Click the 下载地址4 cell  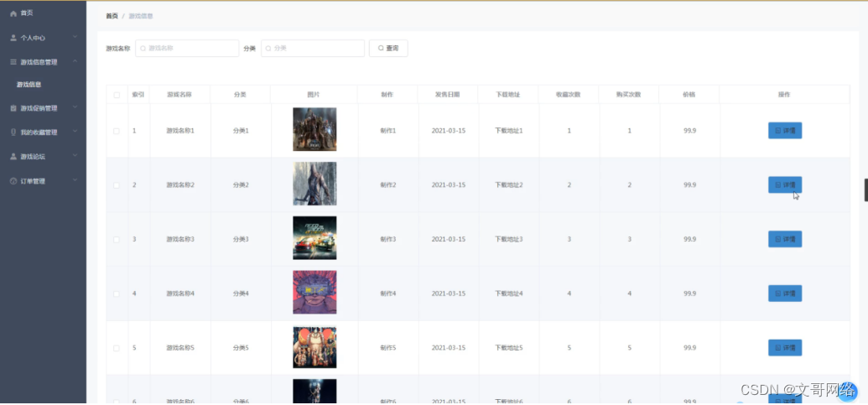tap(509, 293)
